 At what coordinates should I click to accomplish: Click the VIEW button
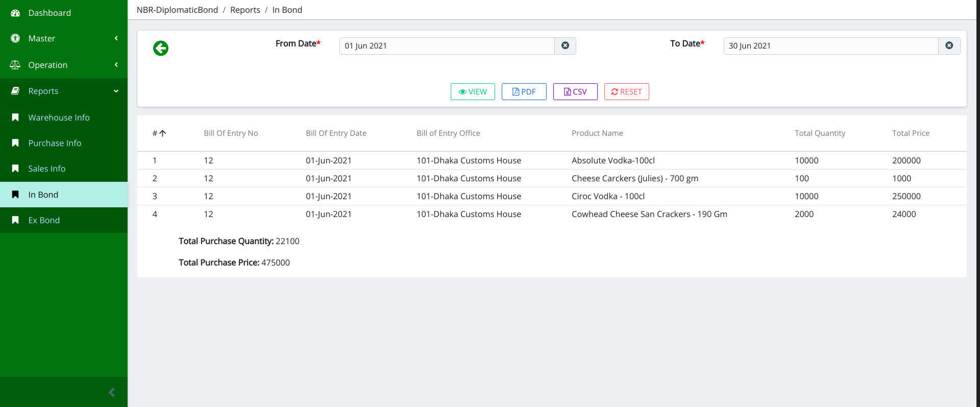[473, 92]
